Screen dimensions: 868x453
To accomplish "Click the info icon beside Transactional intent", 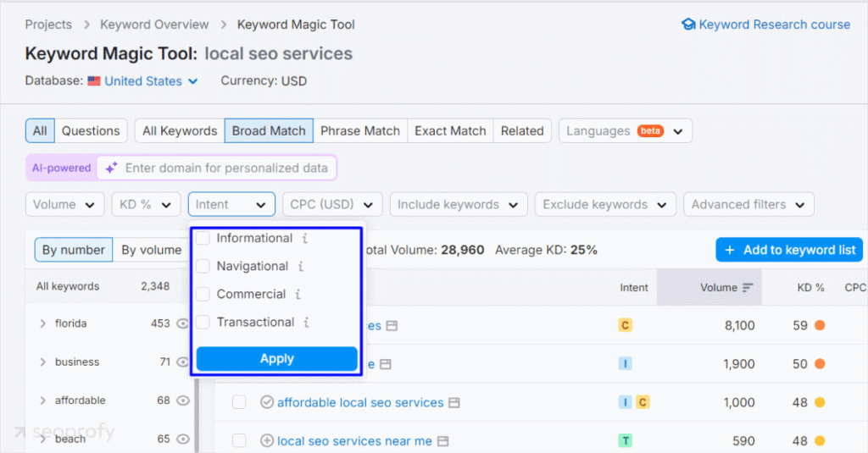I will (x=307, y=323).
